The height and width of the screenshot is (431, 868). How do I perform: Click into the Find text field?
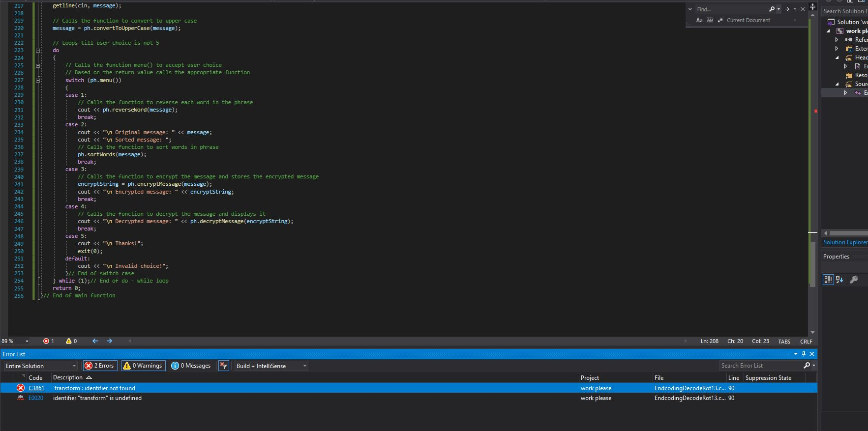point(731,9)
